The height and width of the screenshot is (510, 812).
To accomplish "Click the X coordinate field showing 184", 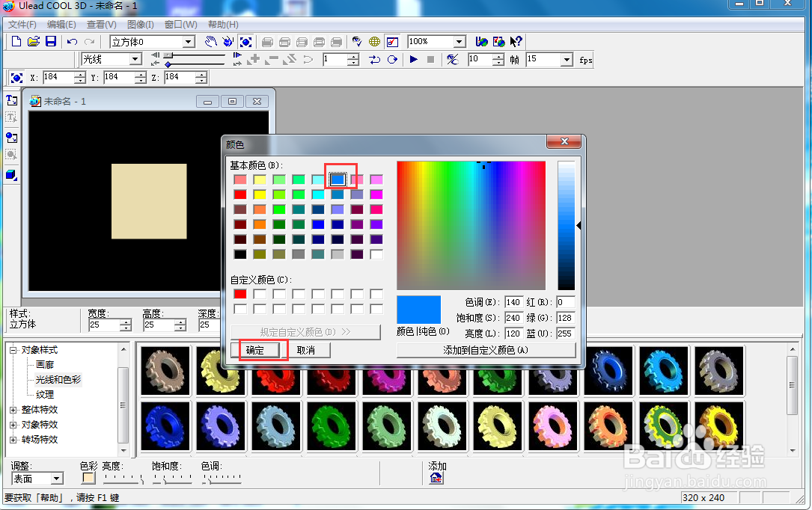I will [x=58, y=78].
